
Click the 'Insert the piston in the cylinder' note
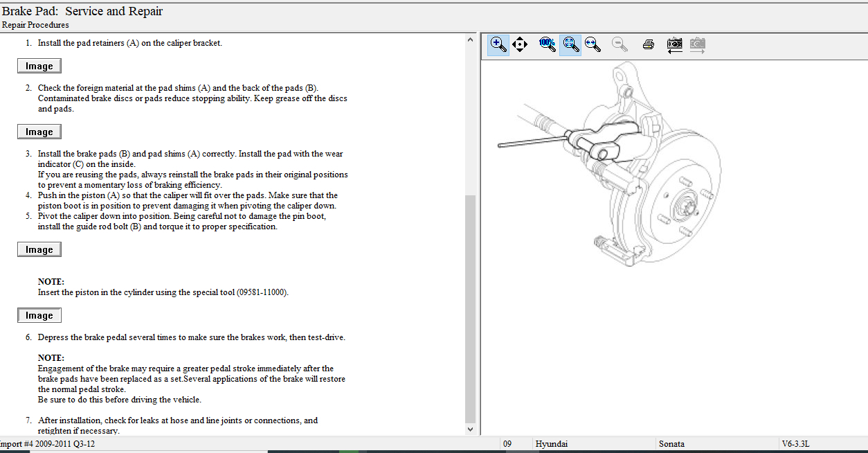(x=163, y=292)
